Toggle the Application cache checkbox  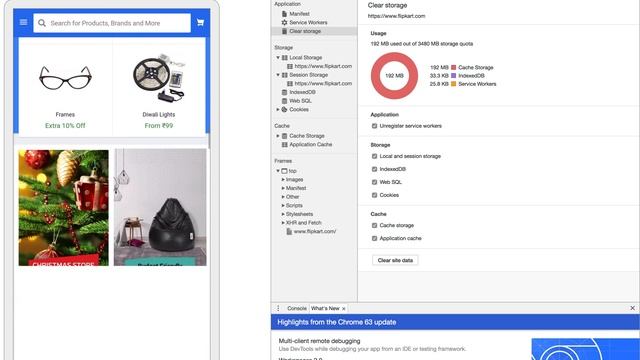point(374,238)
